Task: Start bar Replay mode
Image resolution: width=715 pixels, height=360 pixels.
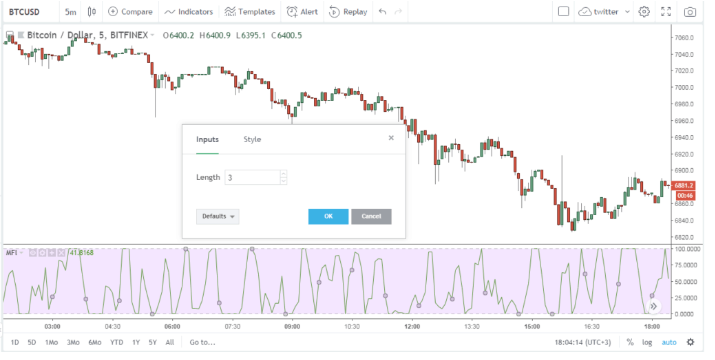Action: (348, 12)
